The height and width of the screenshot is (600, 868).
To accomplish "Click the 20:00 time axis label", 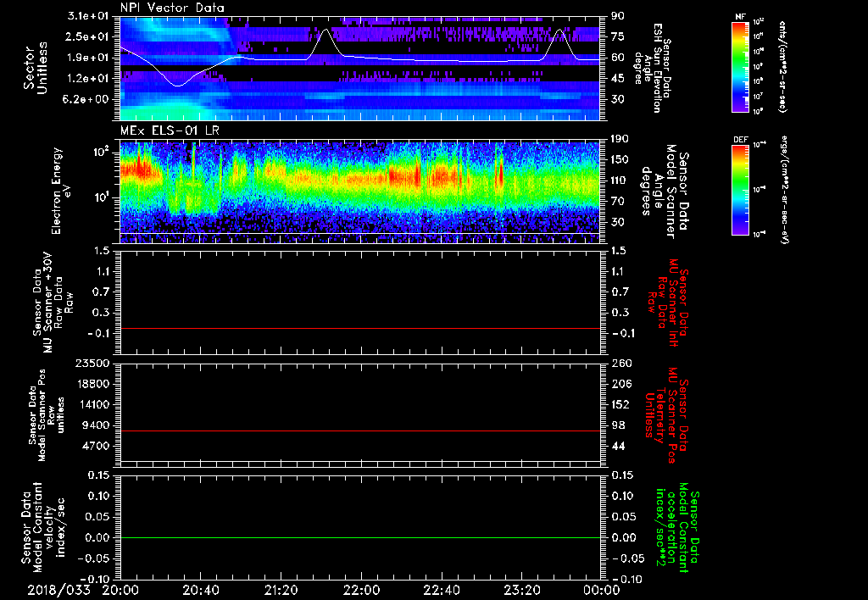I will (120, 590).
